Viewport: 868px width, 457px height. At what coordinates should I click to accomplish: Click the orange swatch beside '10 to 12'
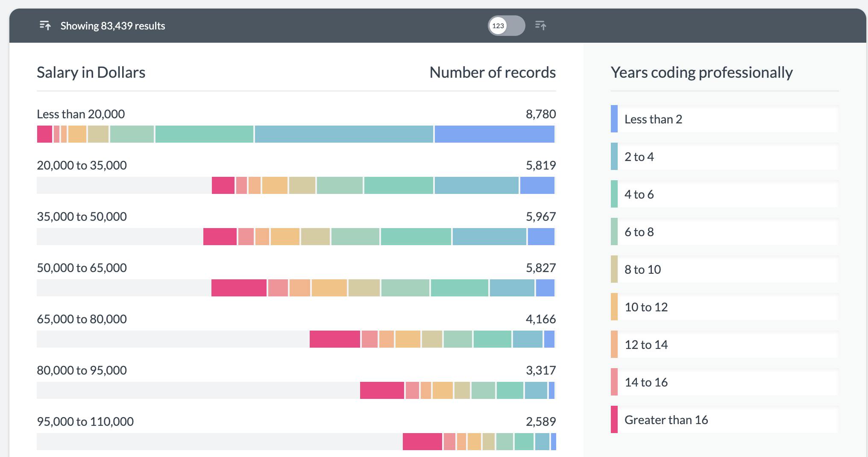click(614, 307)
